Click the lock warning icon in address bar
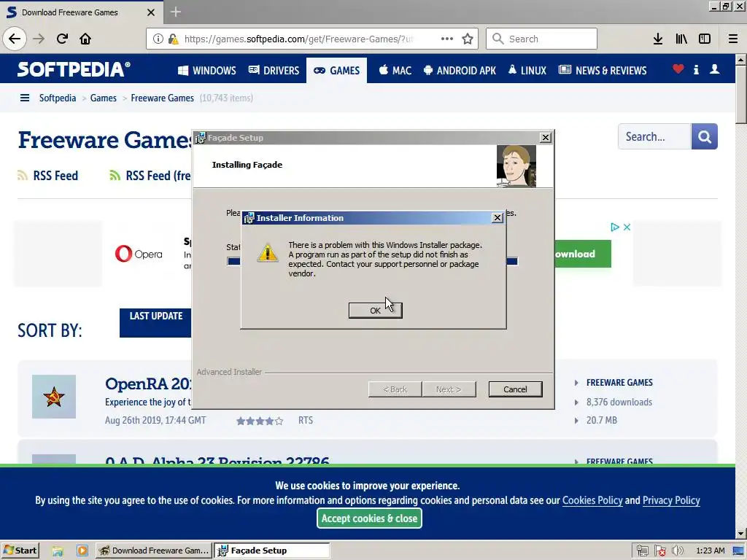Image resolution: width=747 pixels, height=560 pixels. coord(174,39)
